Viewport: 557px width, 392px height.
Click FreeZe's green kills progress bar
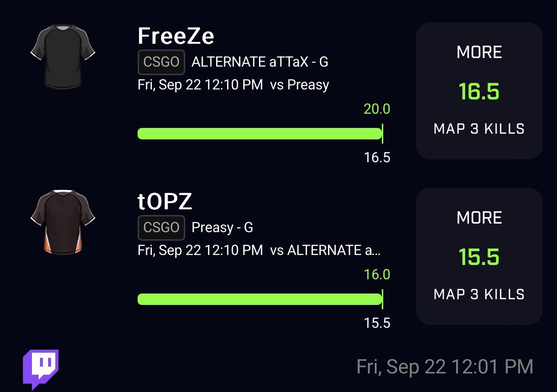tap(260, 134)
